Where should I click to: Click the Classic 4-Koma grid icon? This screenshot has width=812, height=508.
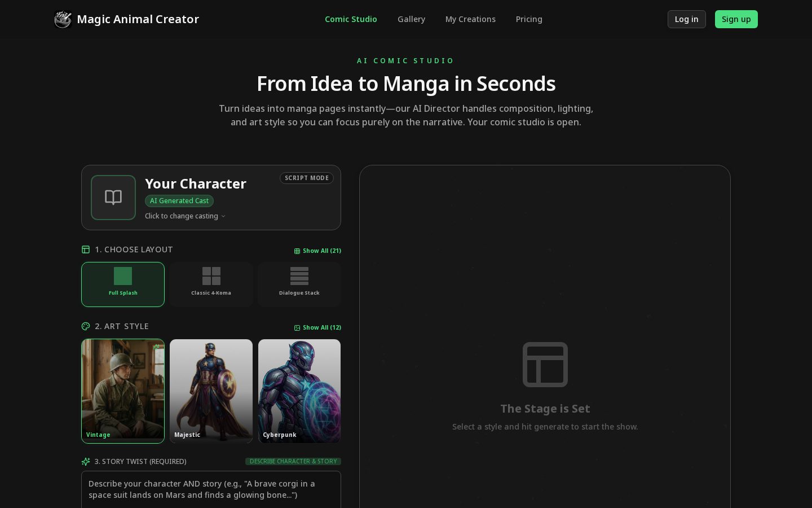[211, 276]
